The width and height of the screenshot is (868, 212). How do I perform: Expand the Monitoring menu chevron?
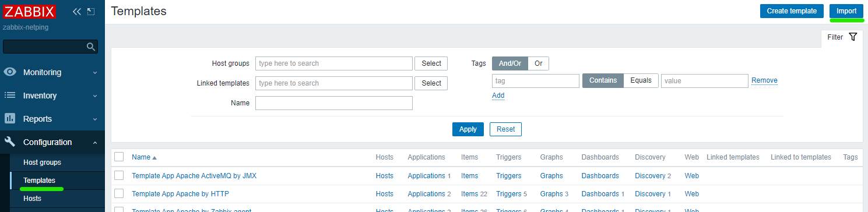click(95, 73)
